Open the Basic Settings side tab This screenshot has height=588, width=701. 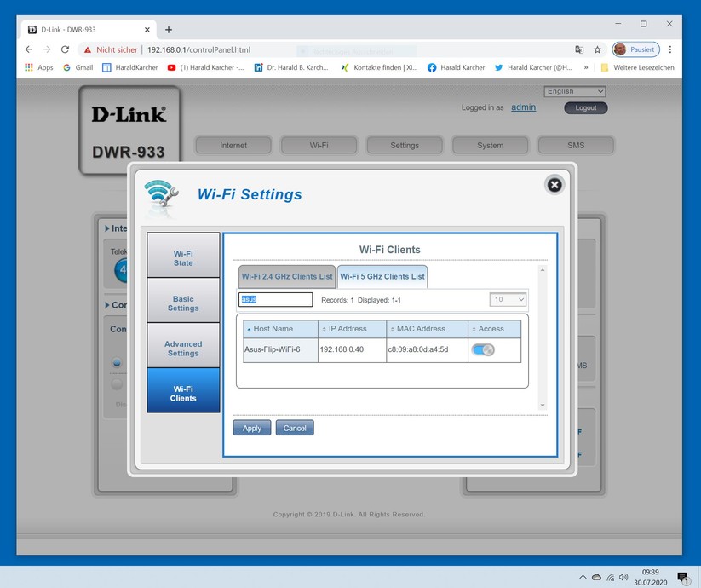tap(183, 303)
